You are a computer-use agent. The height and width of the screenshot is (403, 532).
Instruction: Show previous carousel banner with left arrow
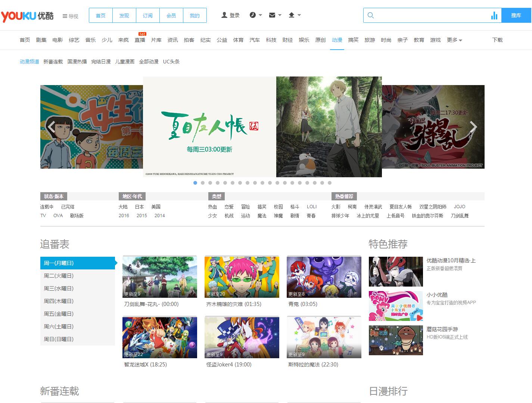(x=52, y=127)
